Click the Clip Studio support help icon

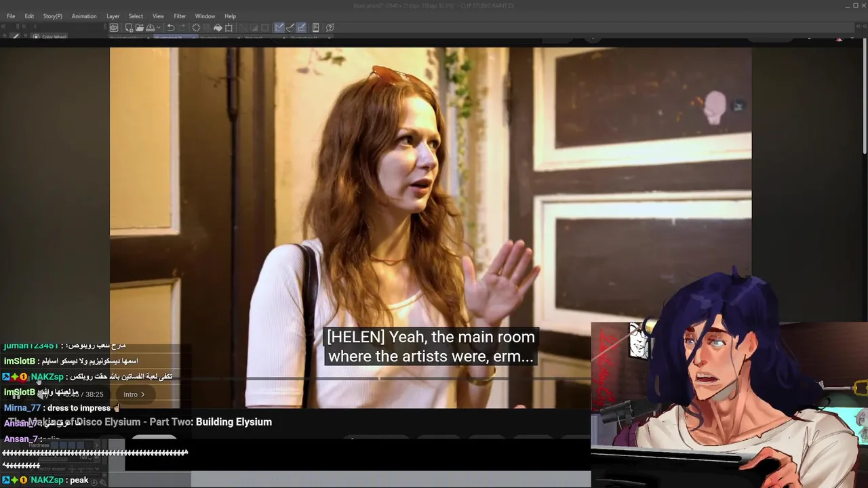tap(330, 28)
